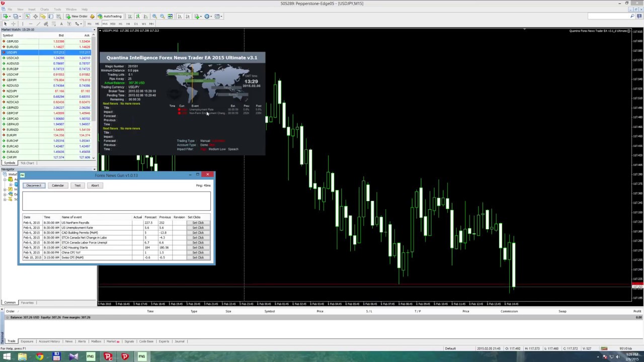The width and height of the screenshot is (644, 362).
Task: Open the Strategy Tester icon
Action: click(x=58, y=17)
